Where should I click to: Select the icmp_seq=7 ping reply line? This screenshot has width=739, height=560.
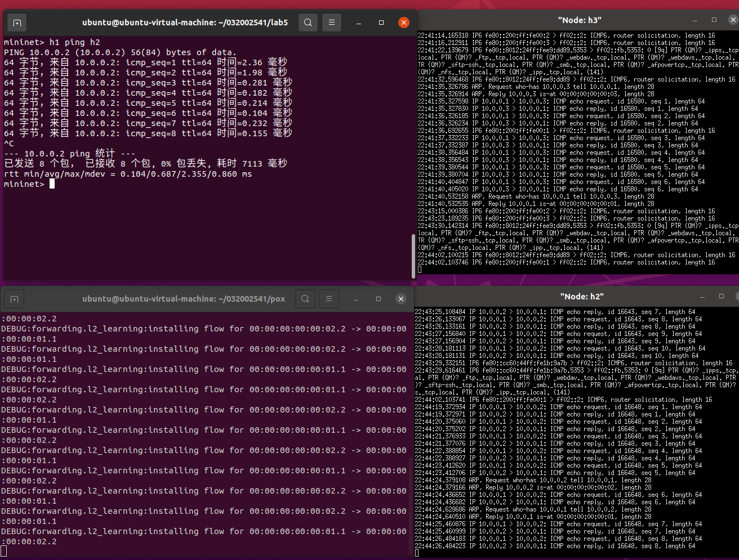click(148, 123)
